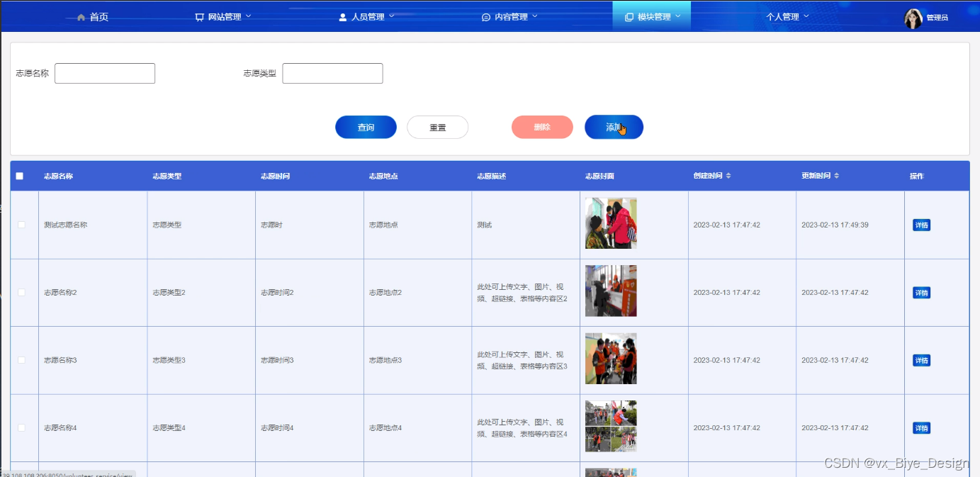
Task: Check the row for 志愿名称2
Action: pyautogui.click(x=21, y=292)
